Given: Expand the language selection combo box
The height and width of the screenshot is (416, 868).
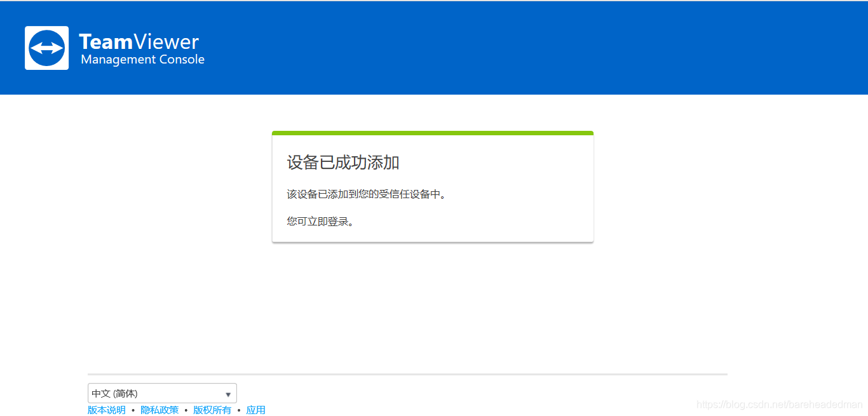Looking at the screenshot, I should 162,393.
